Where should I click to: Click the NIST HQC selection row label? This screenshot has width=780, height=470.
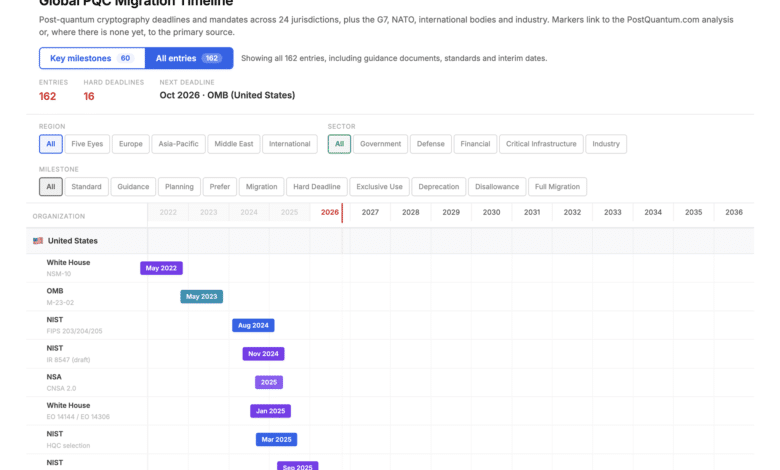68,439
